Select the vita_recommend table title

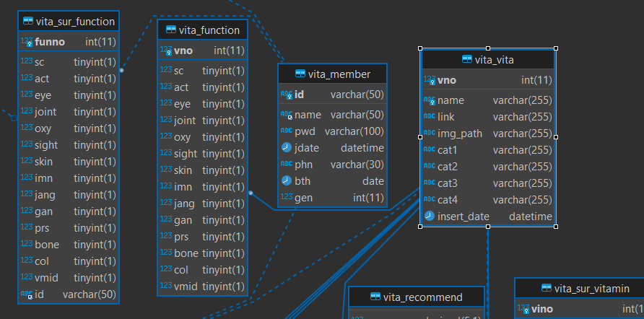pyautogui.click(x=423, y=297)
